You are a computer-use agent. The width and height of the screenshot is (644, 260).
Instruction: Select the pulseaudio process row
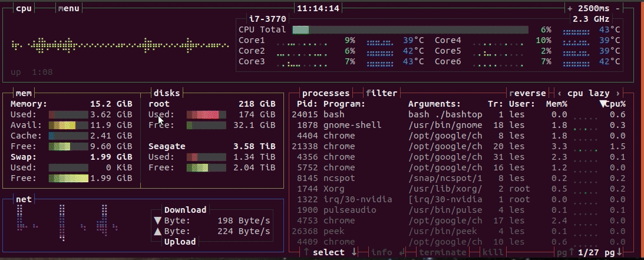[x=458, y=210]
